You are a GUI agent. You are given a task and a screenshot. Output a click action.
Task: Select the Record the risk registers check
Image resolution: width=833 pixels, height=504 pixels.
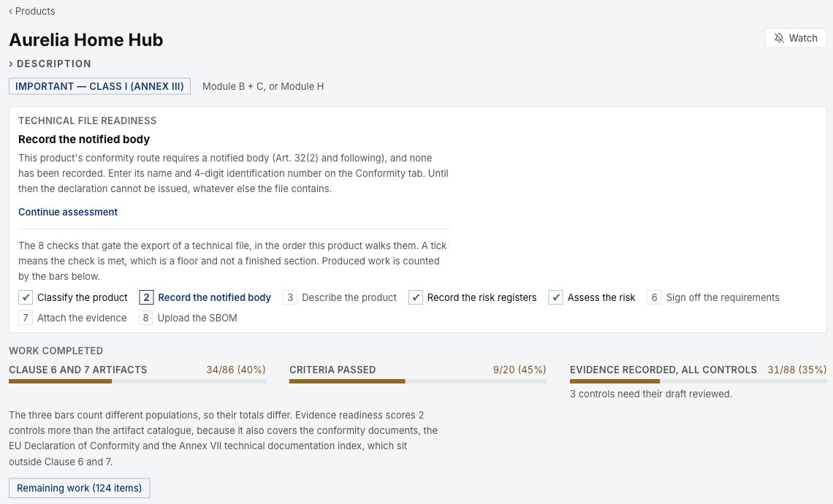coord(473,297)
